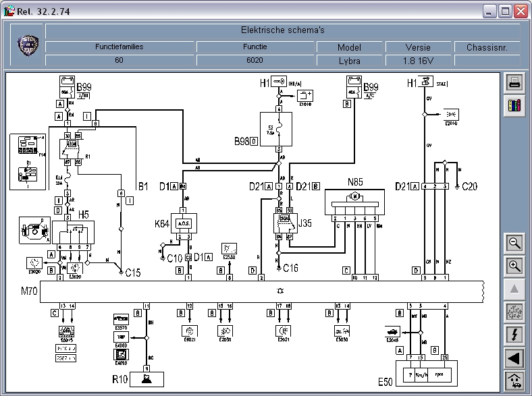Screen dimensions: 532x396
Task: Click the Versie header label
Action: pyautogui.click(x=418, y=47)
